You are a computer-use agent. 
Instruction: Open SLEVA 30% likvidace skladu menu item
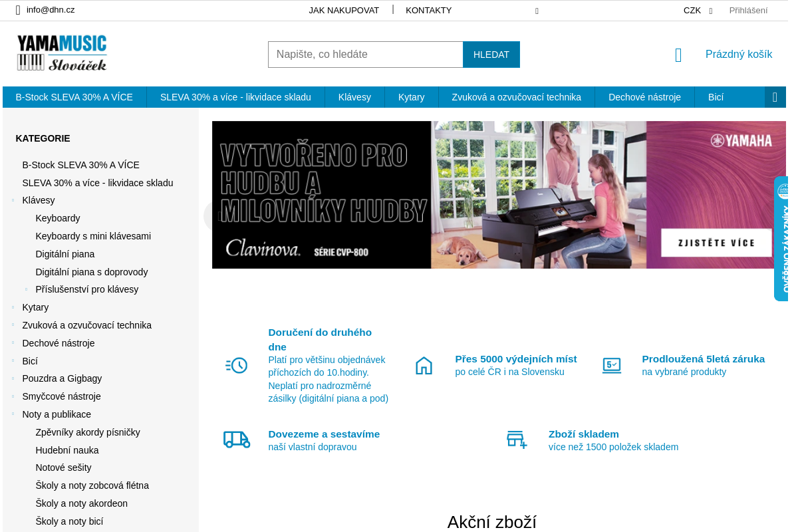coord(235,97)
